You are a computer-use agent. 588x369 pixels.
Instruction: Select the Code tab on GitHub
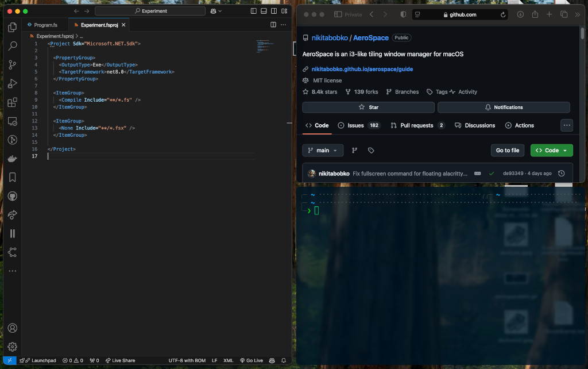tap(317, 125)
